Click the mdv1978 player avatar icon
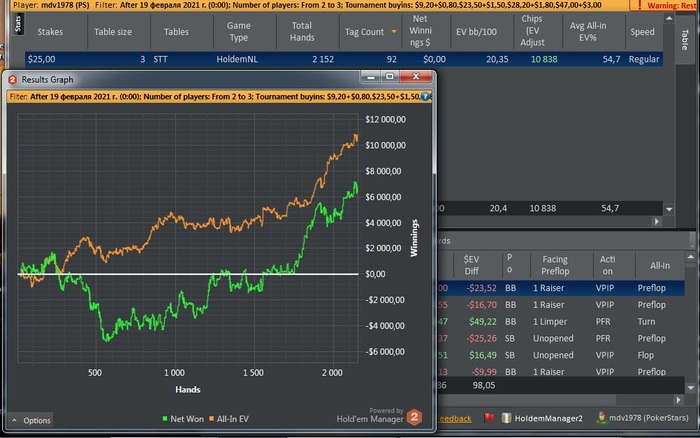Viewport: 700px width, 438px height. click(x=602, y=417)
